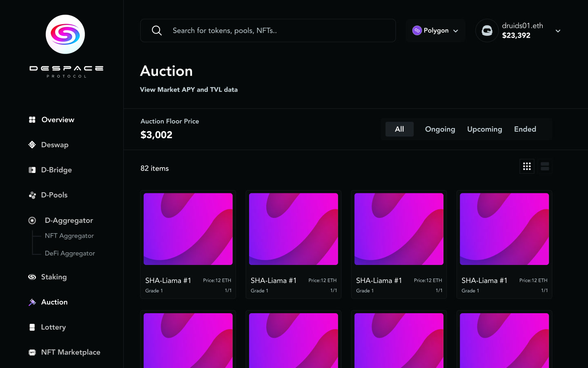Click the $3,002 floor price value
This screenshot has width=588, height=368.
[x=156, y=135]
